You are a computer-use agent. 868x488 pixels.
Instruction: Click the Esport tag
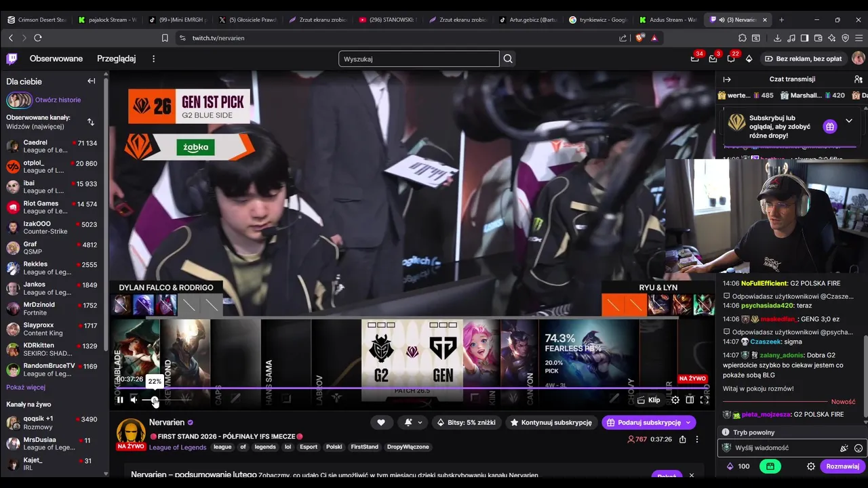click(309, 447)
